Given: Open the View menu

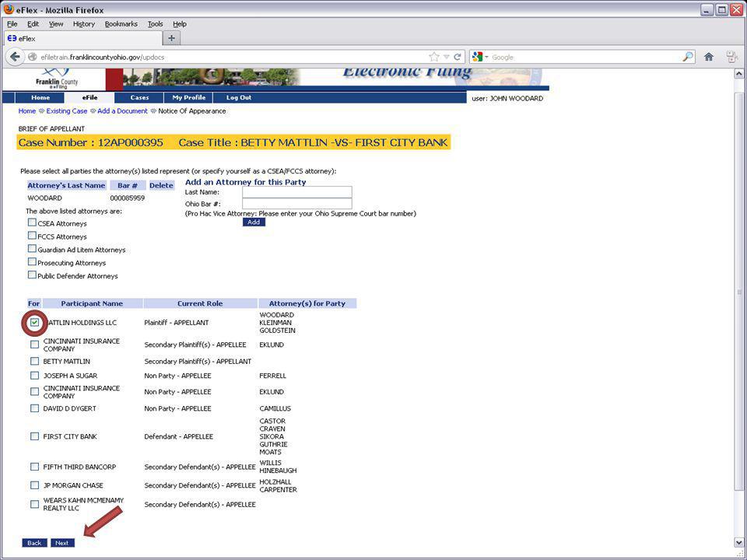Looking at the screenshot, I should pos(56,24).
